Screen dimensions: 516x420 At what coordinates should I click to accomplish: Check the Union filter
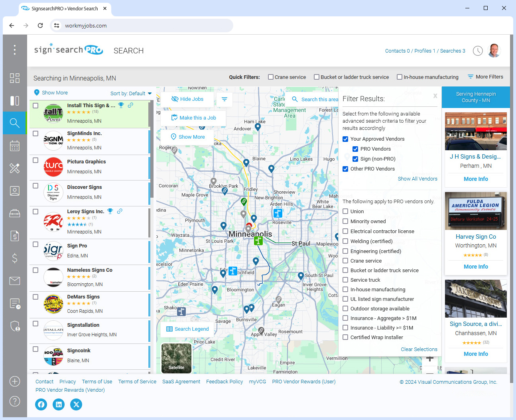(346, 212)
